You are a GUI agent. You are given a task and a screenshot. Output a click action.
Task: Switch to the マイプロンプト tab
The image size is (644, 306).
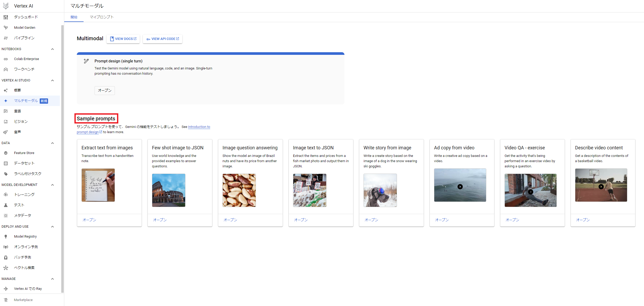click(102, 17)
